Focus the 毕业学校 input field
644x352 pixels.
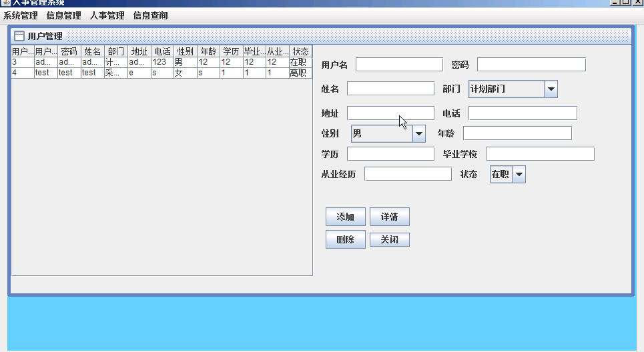(540, 154)
